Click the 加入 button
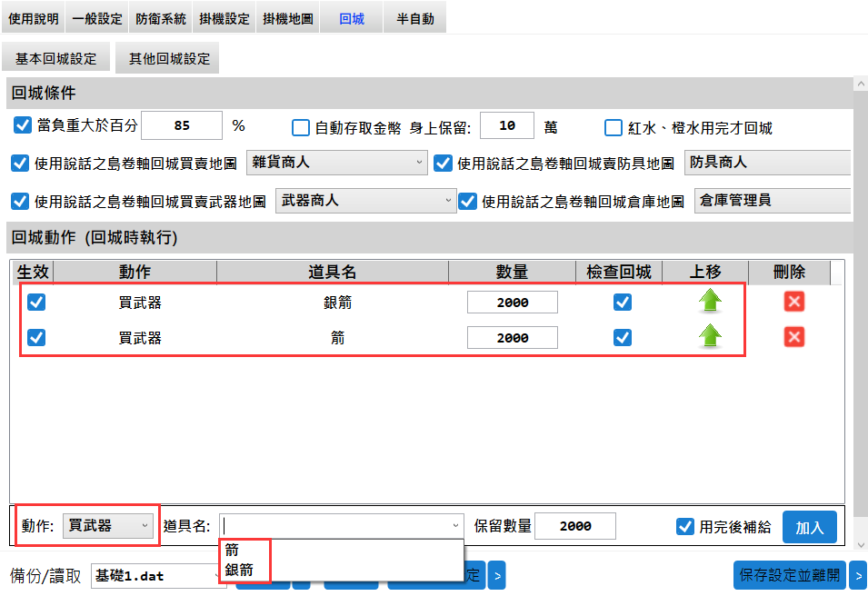This screenshot has width=868, height=596. (x=809, y=527)
